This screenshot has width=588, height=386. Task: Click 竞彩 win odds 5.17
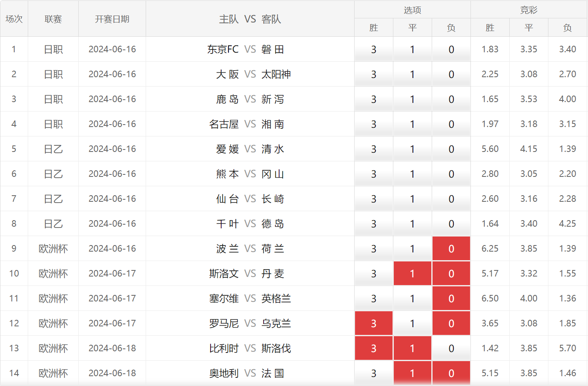coord(490,274)
